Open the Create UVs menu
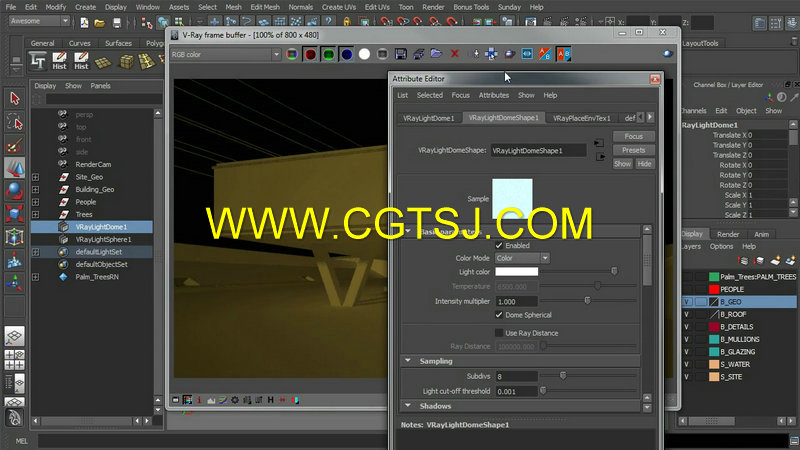Screen dimensions: 800x450 pos(338,7)
